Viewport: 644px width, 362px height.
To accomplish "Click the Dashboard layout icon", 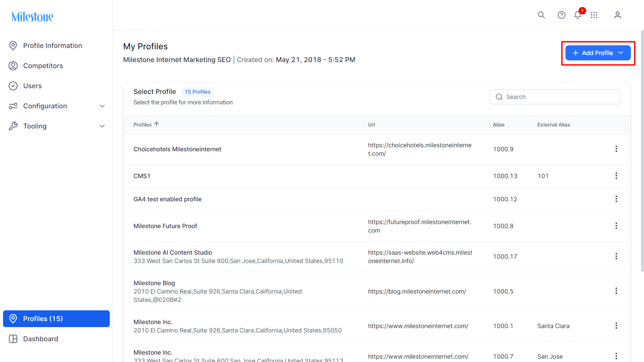I will click(x=13, y=339).
